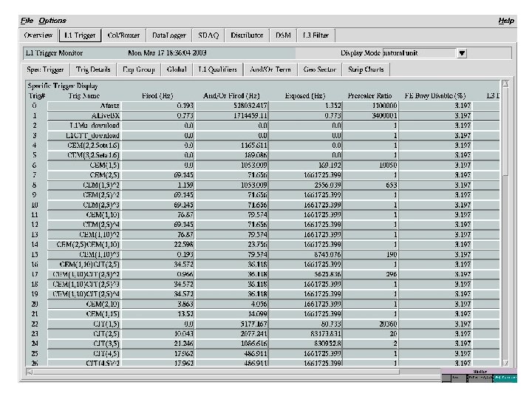Switch to the Overview tab

click(x=38, y=35)
